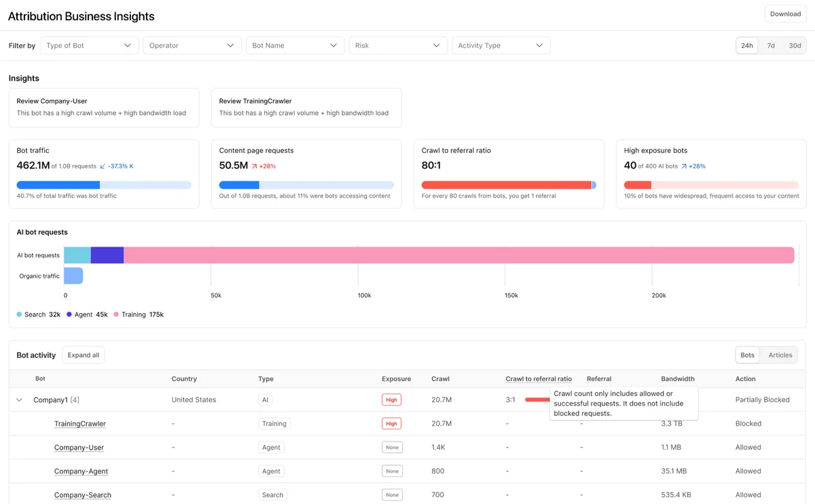Click the Search legend dot in chart
This screenshot has height=504, width=815.
[19, 314]
